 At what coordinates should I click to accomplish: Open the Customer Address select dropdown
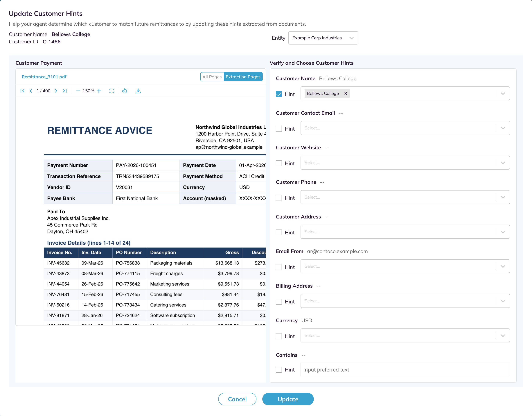click(x=405, y=232)
